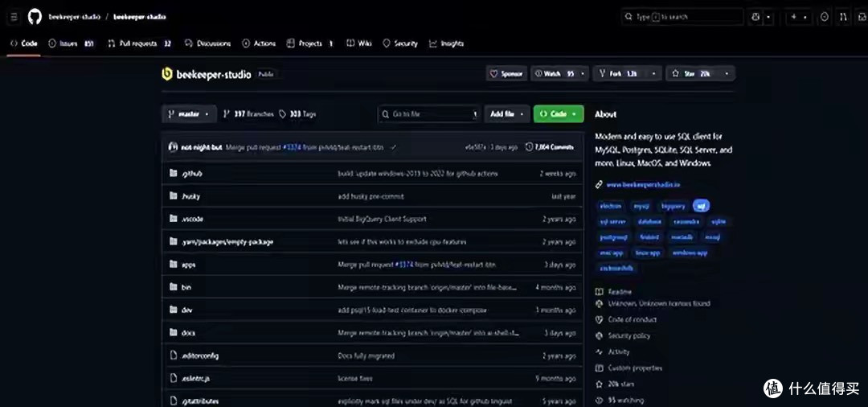Open the Insights tab
This screenshot has height=407, width=868.
coord(446,43)
